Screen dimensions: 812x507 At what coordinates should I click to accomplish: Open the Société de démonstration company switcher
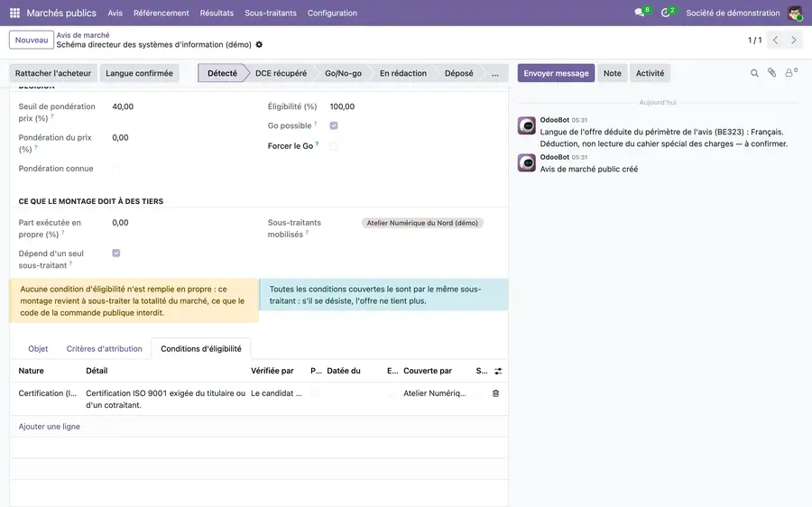pyautogui.click(x=733, y=13)
